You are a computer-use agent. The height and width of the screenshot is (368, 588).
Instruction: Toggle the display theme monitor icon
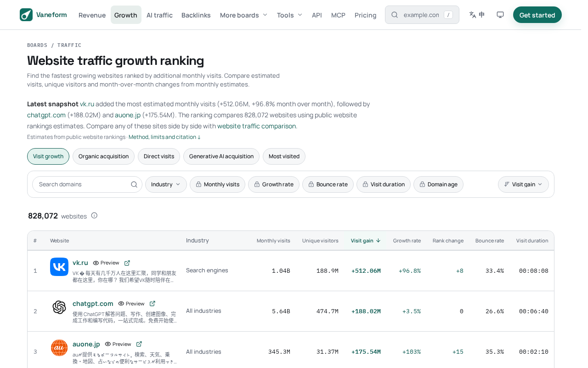[x=500, y=15]
